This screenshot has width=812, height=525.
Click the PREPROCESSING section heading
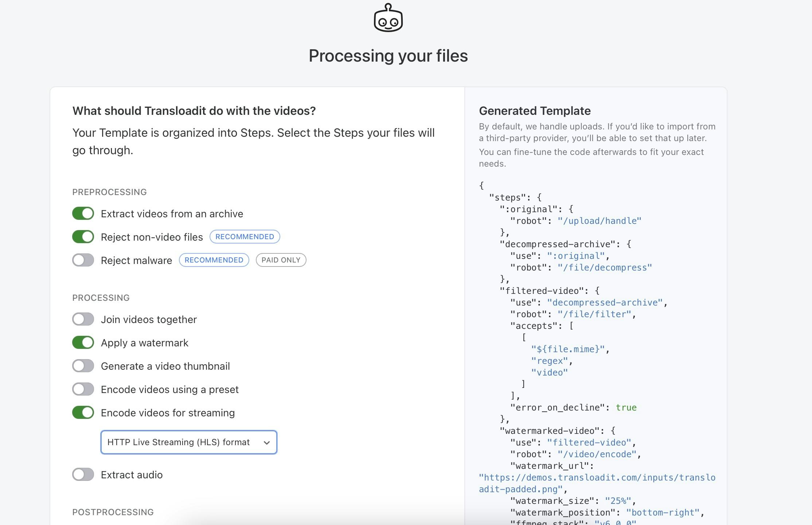(x=109, y=192)
